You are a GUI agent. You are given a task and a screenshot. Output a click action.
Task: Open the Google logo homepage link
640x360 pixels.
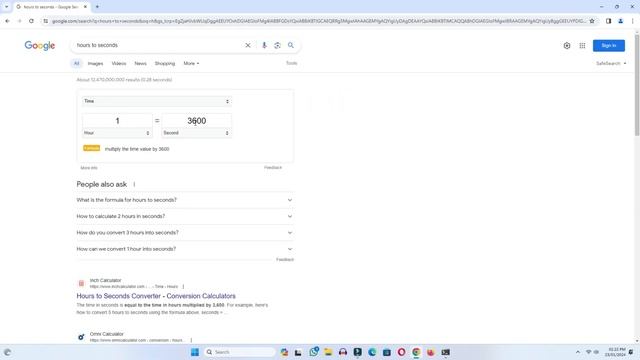pos(40,45)
